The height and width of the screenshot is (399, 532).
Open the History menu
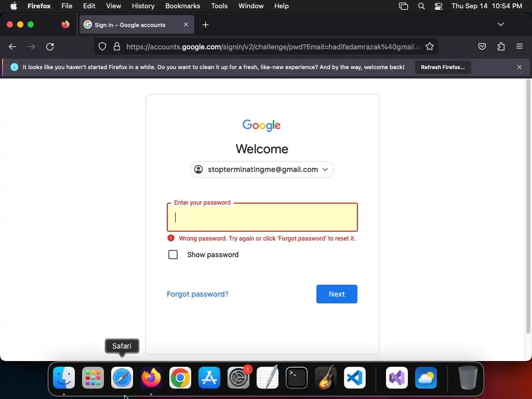point(143,6)
